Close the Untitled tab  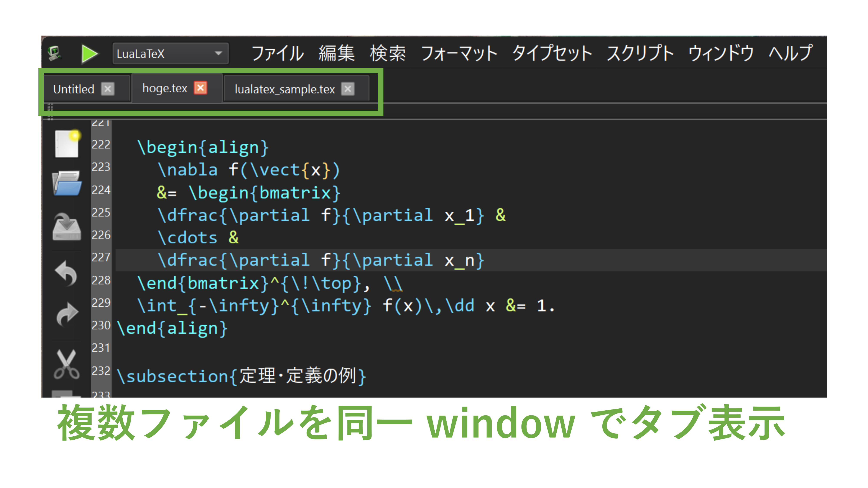coord(108,88)
